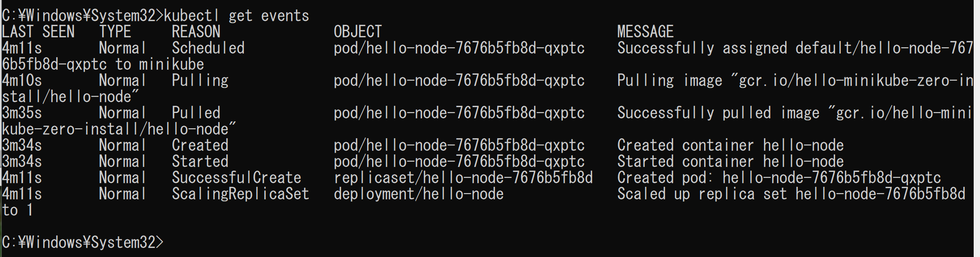
Task: Click the 'ScalingReplicaSet' reason entry
Action: (241, 194)
